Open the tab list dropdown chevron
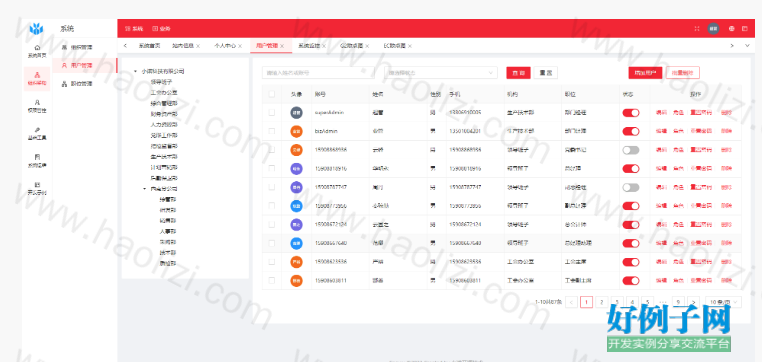This screenshot has width=762, height=362. click(747, 46)
